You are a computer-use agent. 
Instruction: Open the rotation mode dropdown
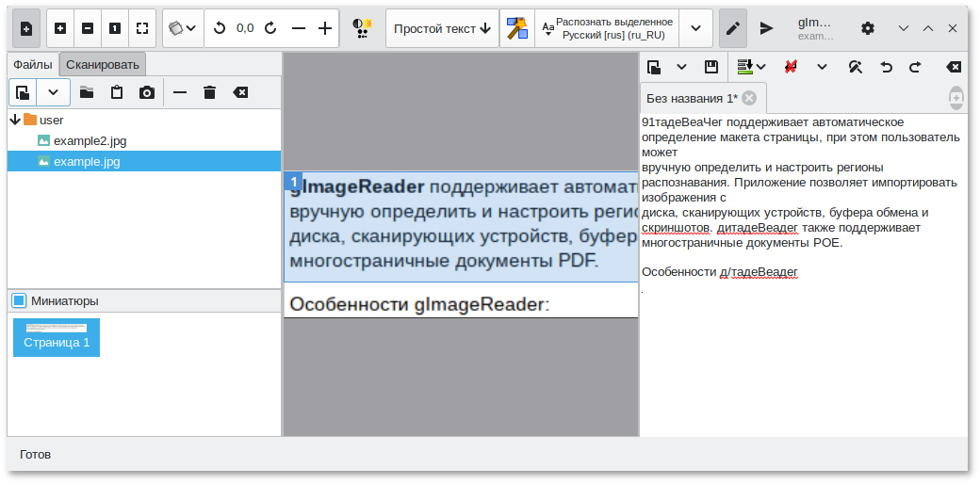pyautogui.click(x=183, y=28)
